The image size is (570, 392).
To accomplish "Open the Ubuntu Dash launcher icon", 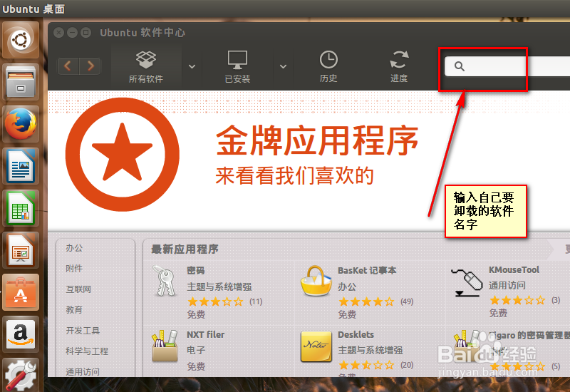I will (x=21, y=40).
